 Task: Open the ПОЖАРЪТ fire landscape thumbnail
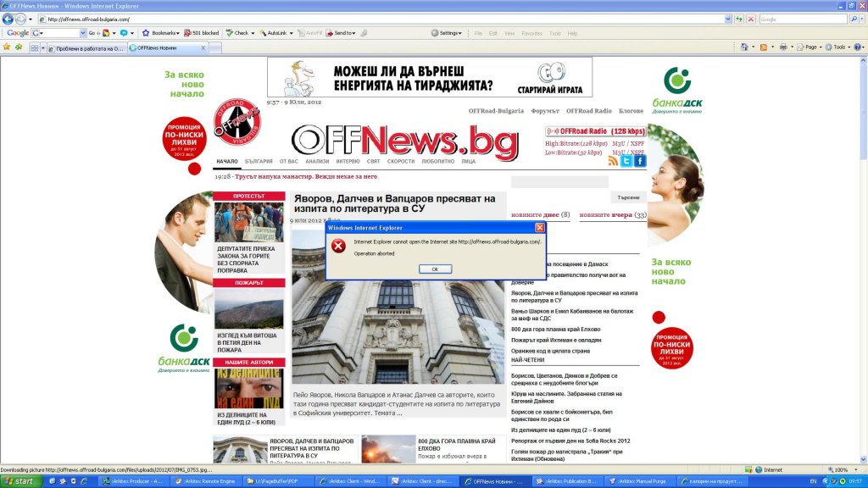coord(249,308)
